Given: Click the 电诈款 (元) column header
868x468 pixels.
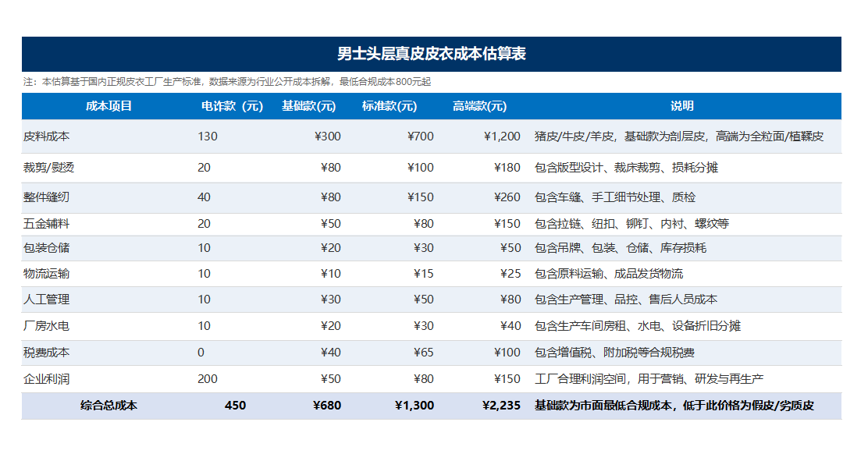Looking at the screenshot, I should (x=232, y=106).
